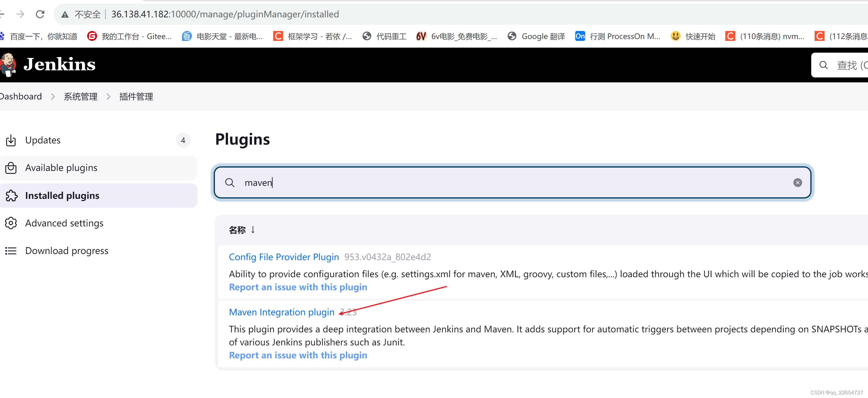Expand chevron after Dashboard breadcrumb
Screen dimensions: 868x398
coord(53,97)
